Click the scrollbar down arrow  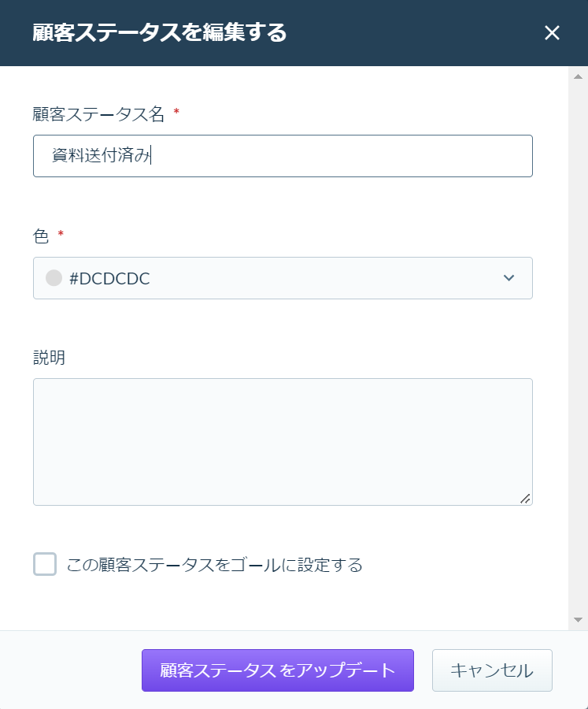pos(578,620)
